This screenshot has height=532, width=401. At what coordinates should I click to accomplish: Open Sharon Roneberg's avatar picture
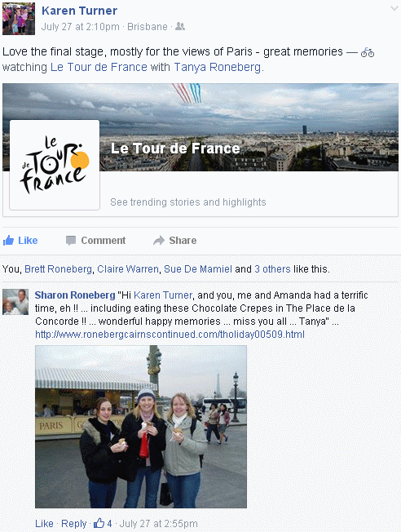15,302
